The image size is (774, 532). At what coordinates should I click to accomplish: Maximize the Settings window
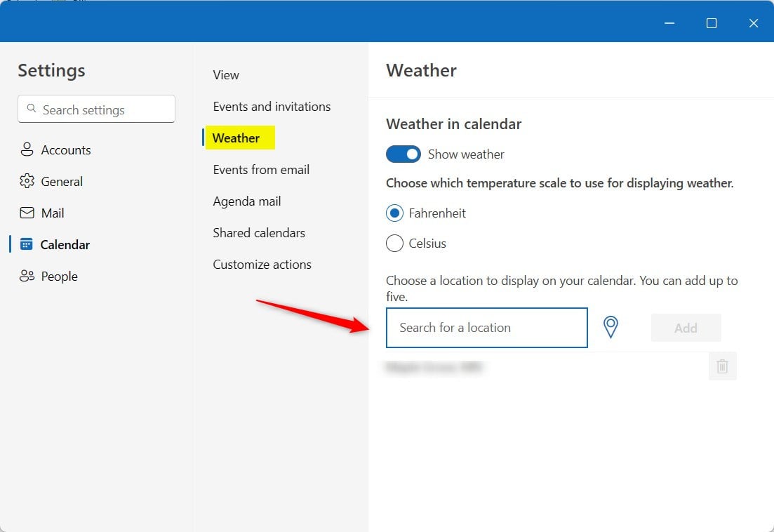712,23
